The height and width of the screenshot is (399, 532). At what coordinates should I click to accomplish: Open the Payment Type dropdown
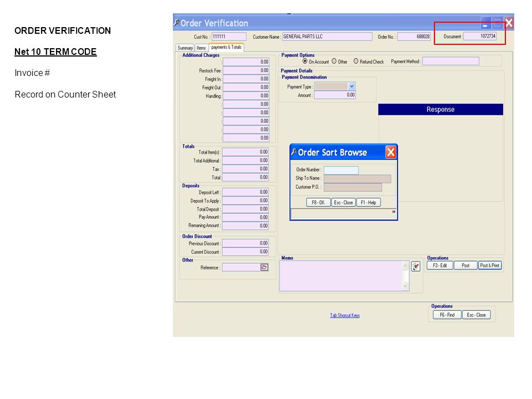pyautogui.click(x=351, y=86)
